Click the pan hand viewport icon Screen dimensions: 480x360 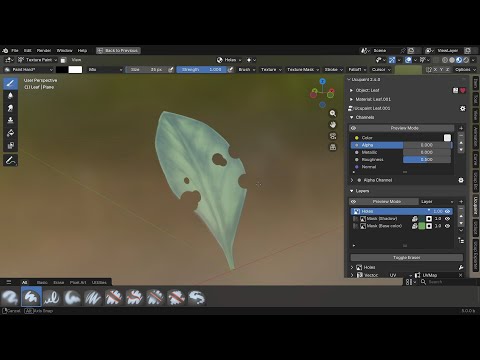coord(333,125)
